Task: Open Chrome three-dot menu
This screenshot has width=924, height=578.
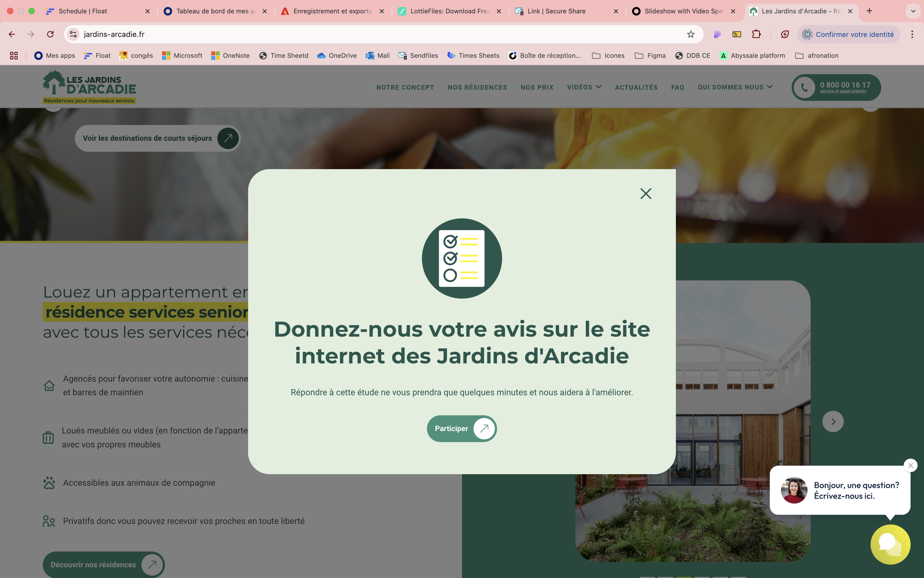Action: pyautogui.click(x=912, y=35)
